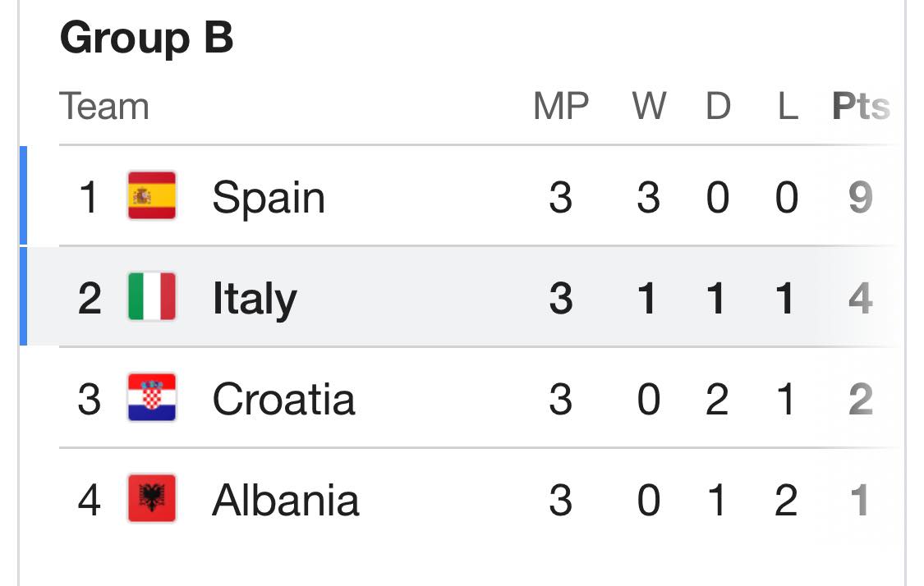This screenshot has width=924, height=586.
Task: Click the D column header
Action: click(718, 107)
